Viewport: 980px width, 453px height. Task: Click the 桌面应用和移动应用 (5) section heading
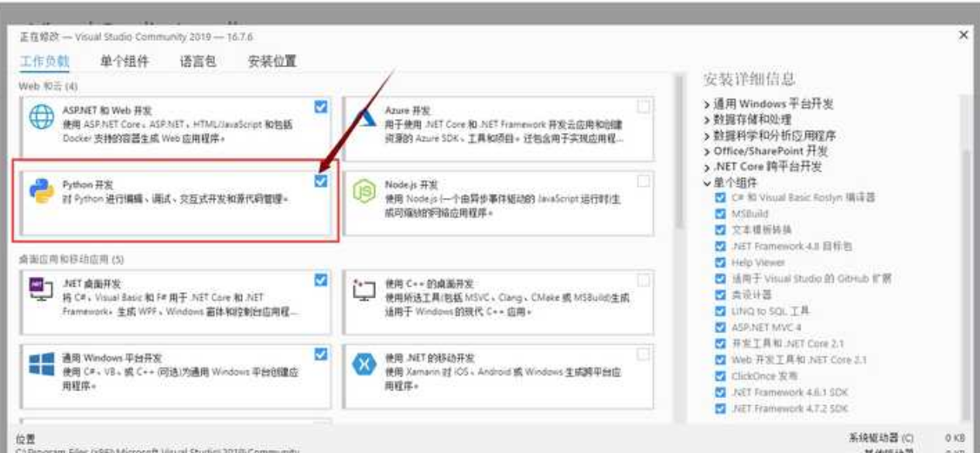(x=71, y=258)
